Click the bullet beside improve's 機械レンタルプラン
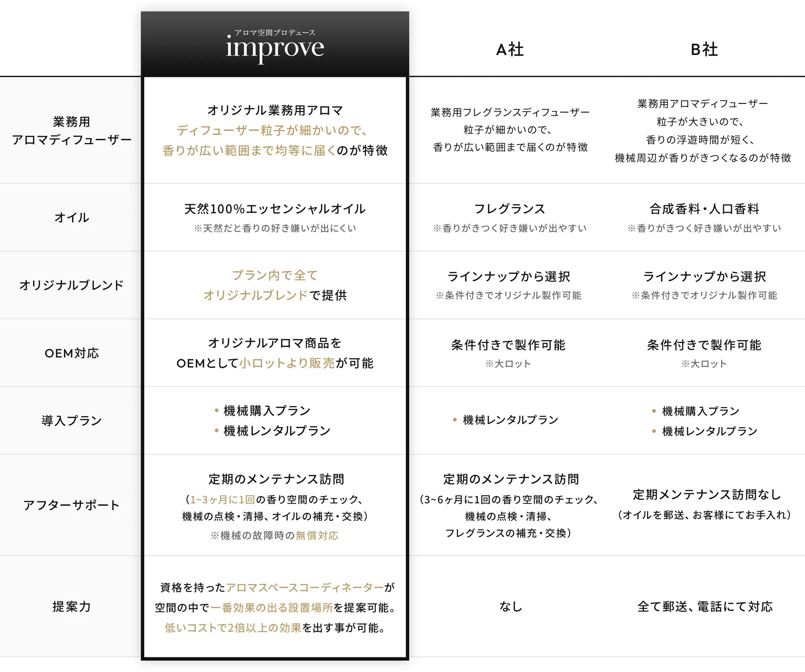The image size is (805, 672). coord(217,431)
